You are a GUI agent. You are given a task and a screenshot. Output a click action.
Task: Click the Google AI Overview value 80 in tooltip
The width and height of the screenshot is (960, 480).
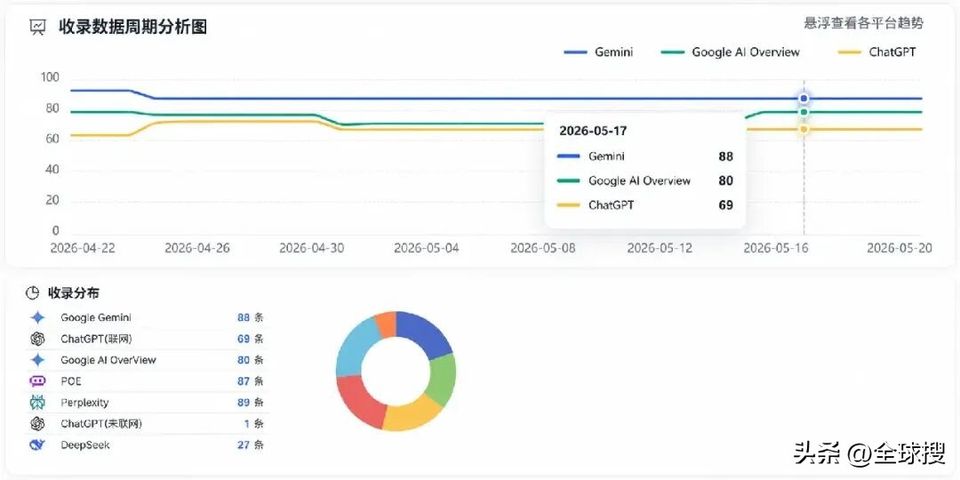point(726,181)
